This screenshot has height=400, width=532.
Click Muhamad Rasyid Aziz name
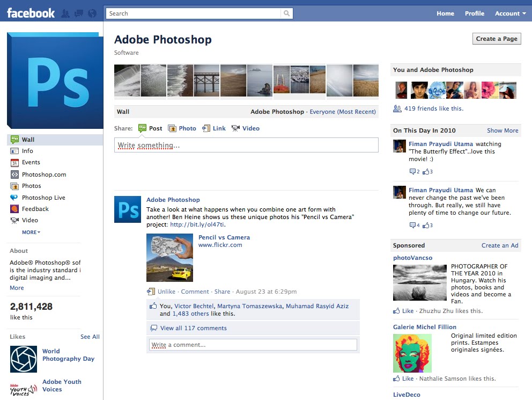(x=317, y=306)
